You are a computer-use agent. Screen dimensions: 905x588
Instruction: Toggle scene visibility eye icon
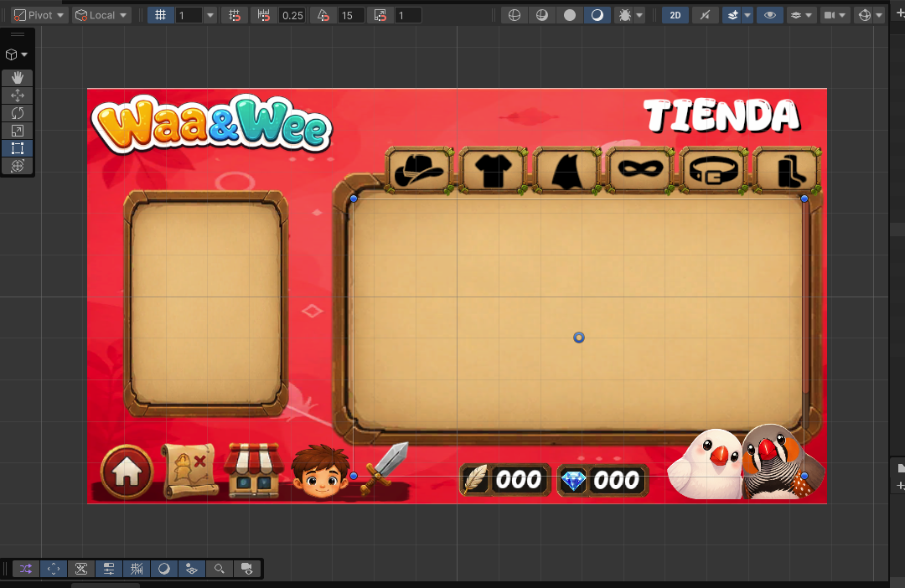point(769,16)
